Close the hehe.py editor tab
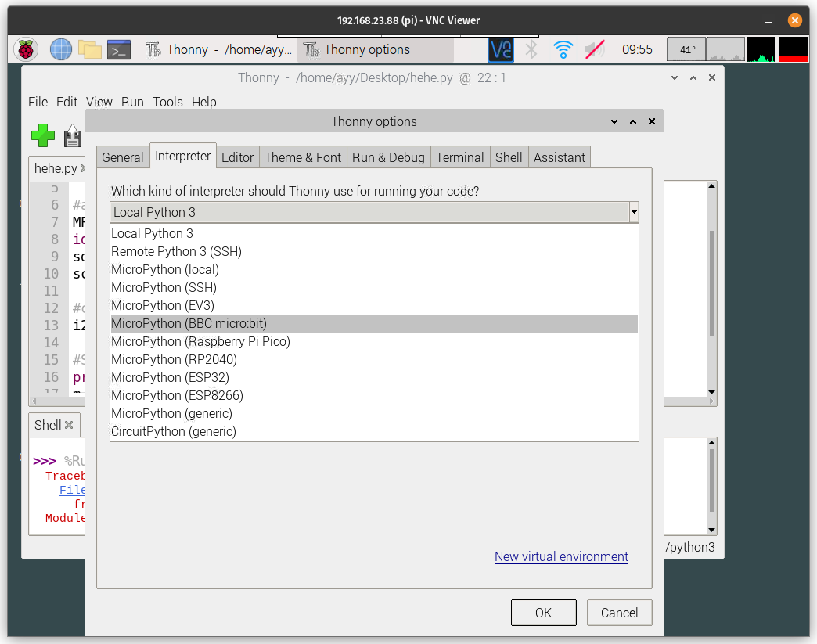Screen dimensions: 817x644 pos(82,168)
